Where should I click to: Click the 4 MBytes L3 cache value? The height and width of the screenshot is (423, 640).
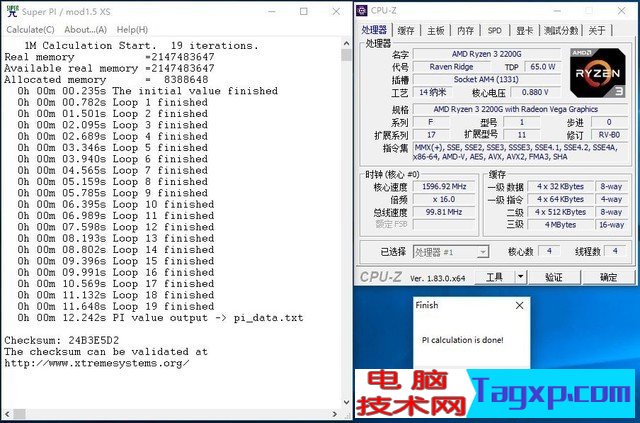560,225
